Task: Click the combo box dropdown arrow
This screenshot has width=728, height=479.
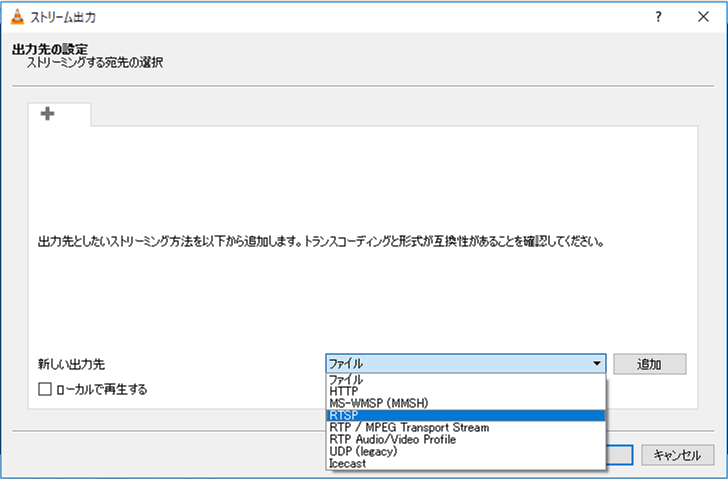Action: click(x=597, y=363)
